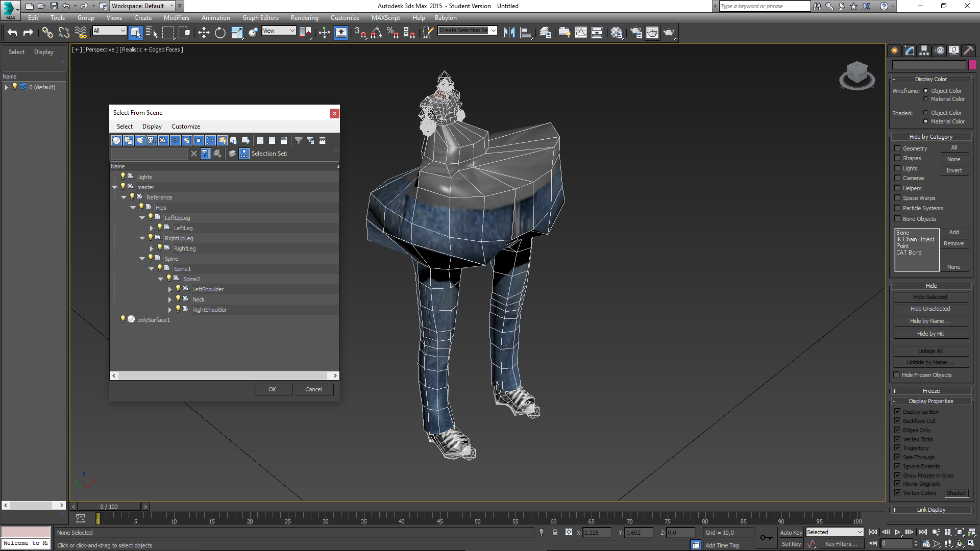
Task: Open the Animation menu
Action: 215,18
